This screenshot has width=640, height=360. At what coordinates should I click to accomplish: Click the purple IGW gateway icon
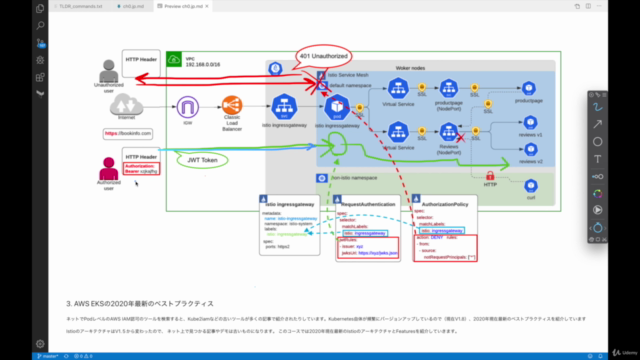pyautogui.click(x=188, y=107)
